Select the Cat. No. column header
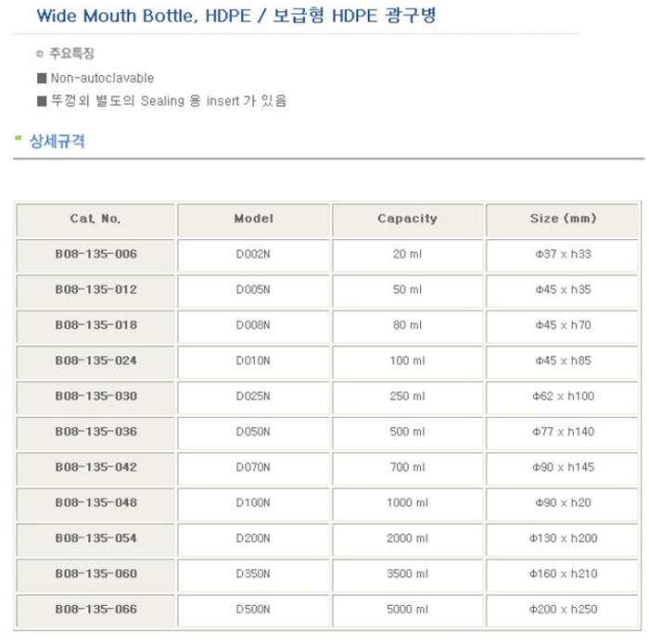Viewport: 649px width, 644px height. tap(95, 219)
